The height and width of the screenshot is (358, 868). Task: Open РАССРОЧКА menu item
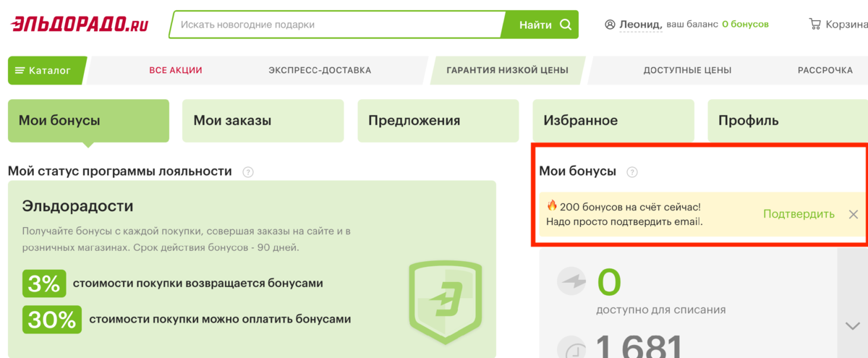point(825,70)
